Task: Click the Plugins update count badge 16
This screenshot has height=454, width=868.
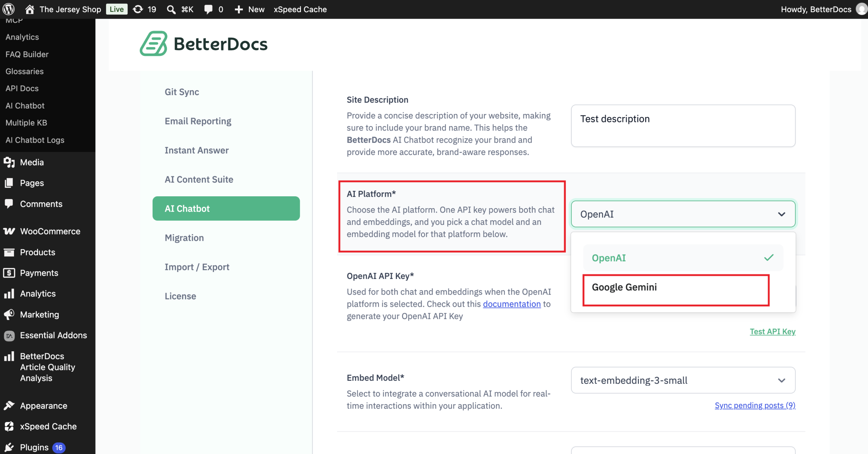Action: coord(59,448)
